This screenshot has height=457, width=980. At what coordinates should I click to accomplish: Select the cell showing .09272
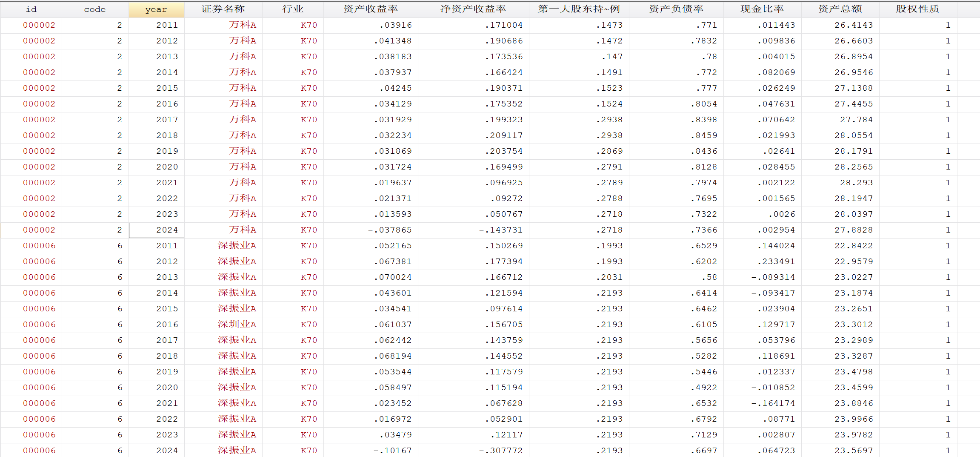[473, 198]
